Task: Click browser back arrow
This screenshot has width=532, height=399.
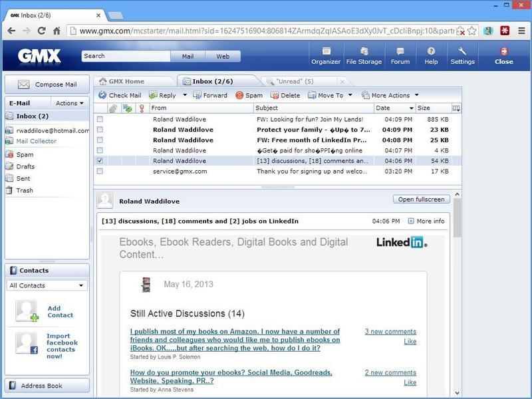Action: click(x=11, y=31)
